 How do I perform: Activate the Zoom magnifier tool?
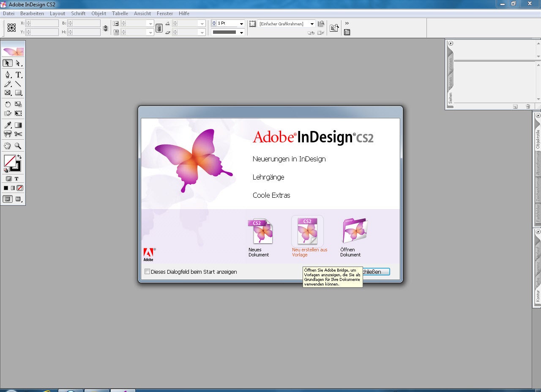point(18,146)
